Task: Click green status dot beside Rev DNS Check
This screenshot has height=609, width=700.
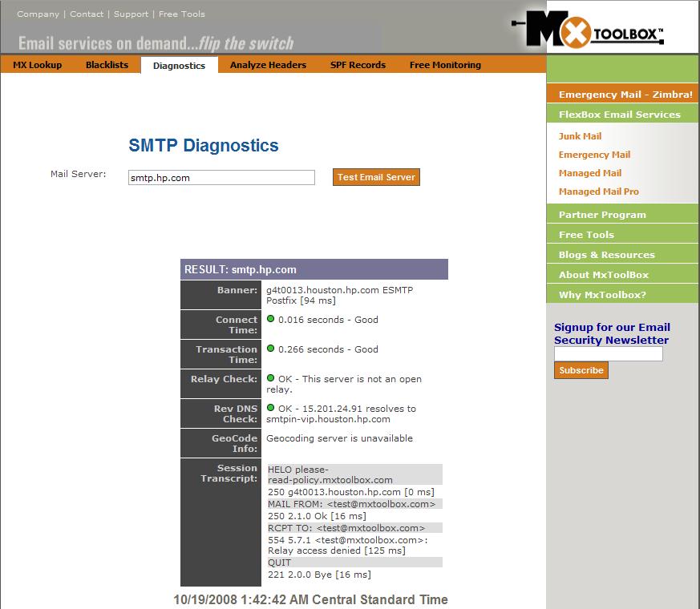Action: pyautogui.click(x=270, y=407)
